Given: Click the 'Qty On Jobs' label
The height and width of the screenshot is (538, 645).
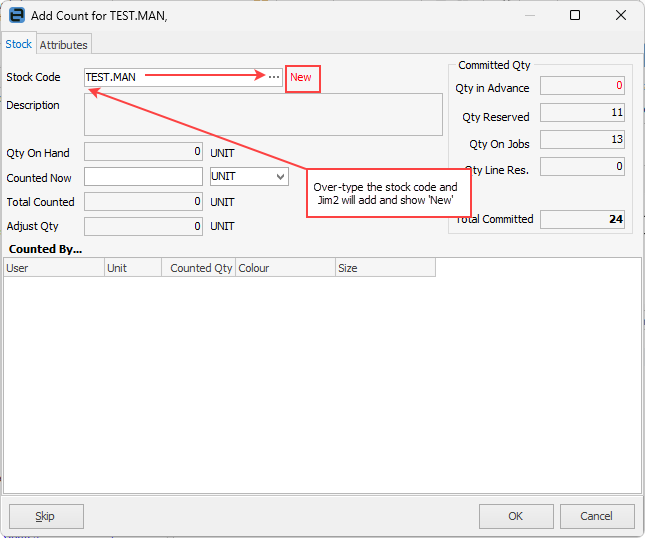Looking at the screenshot, I should click(499, 144).
